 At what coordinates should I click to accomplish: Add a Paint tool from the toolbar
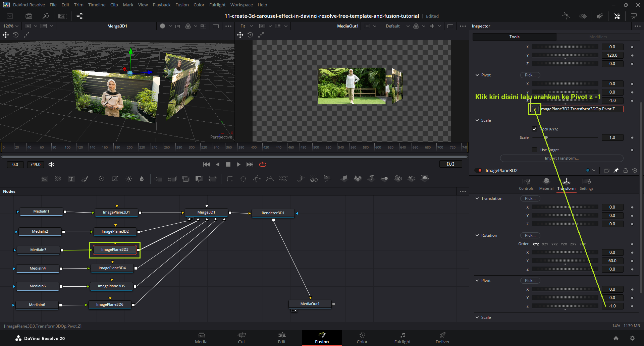pos(85,179)
